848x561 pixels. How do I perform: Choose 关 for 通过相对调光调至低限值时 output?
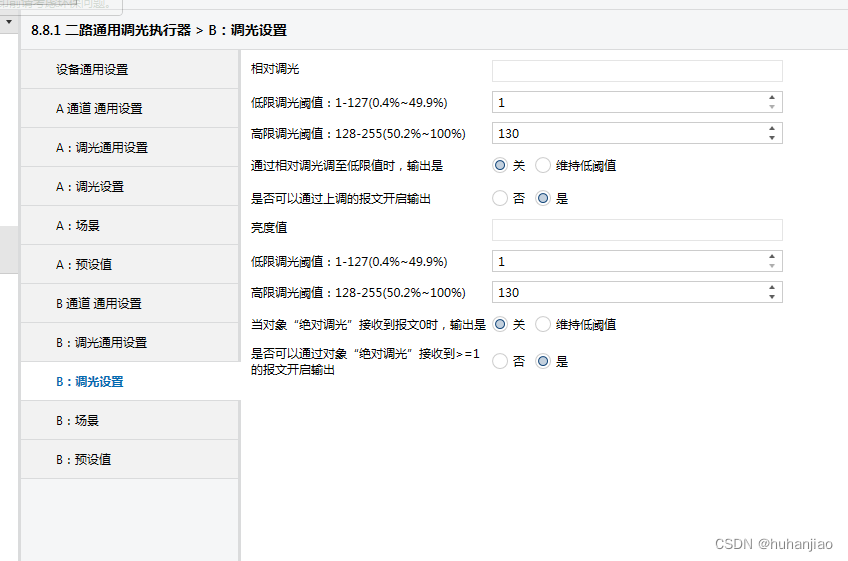[500, 165]
